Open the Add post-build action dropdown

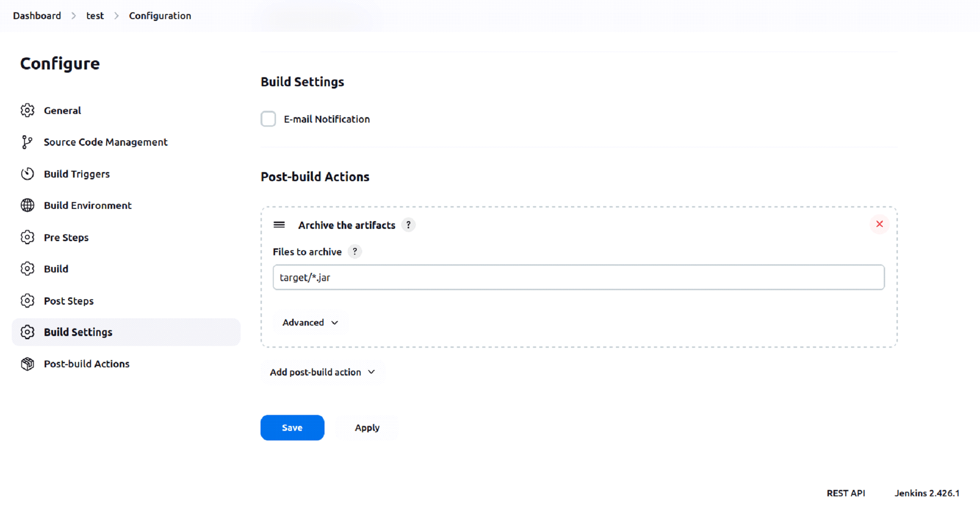coord(322,372)
